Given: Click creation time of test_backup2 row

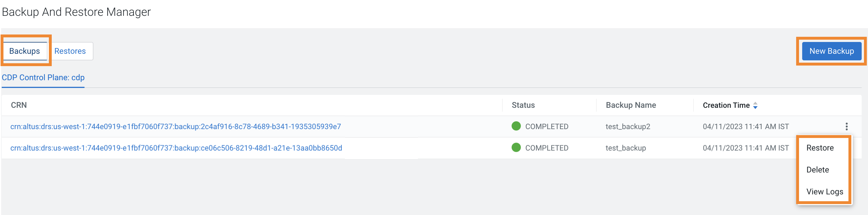Looking at the screenshot, I should [746, 127].
